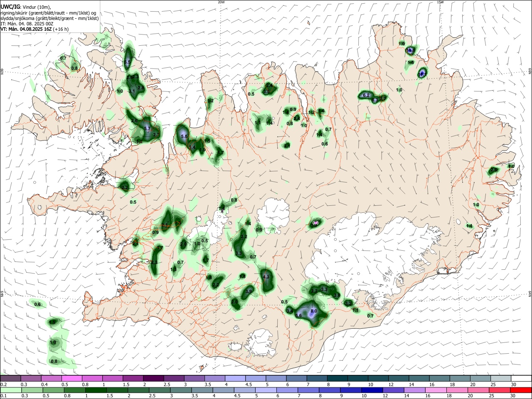Click the Mýrdalsjökull glacier near the south coast
This screenshot has width=532, height=399.
click(x=261, y=342)
